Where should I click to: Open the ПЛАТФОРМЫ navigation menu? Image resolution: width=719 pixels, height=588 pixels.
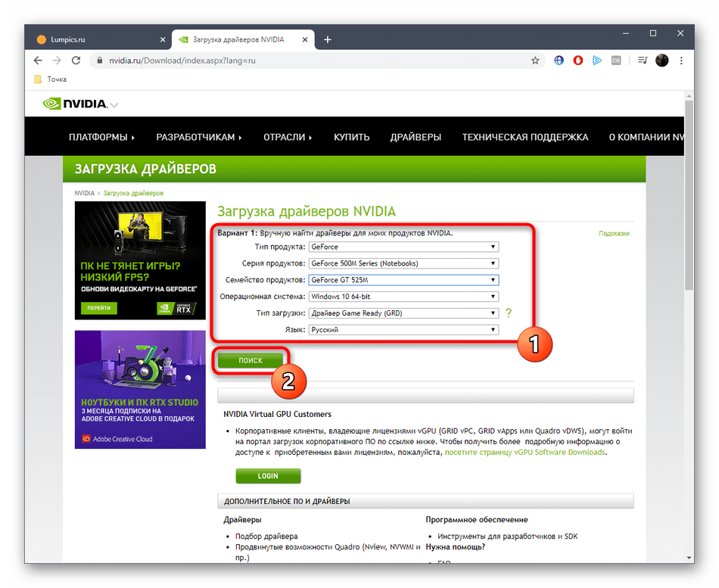click(101, 137)
